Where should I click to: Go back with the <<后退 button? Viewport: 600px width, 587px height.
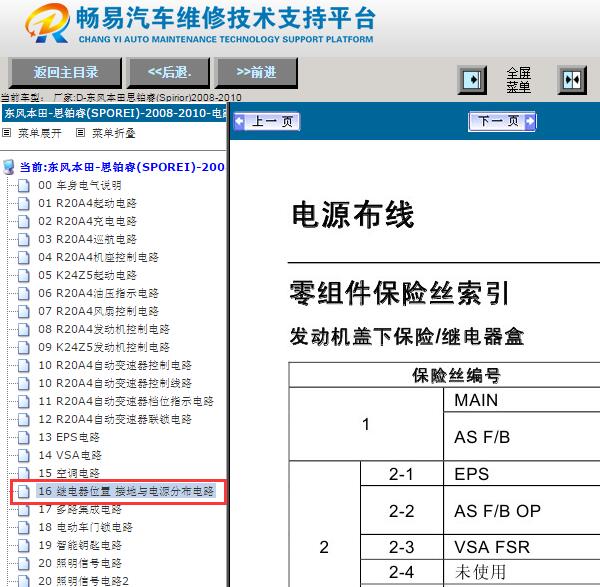[169, 72]
